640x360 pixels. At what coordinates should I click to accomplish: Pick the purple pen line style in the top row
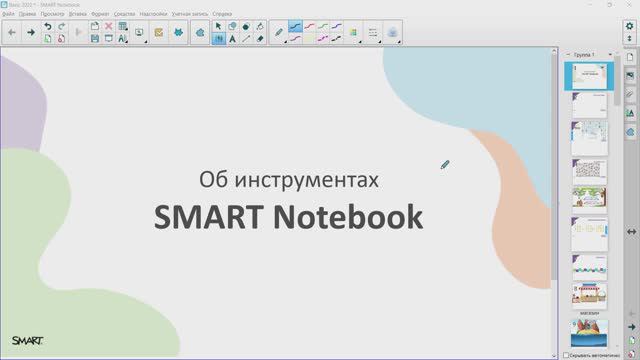click(336, 27)
